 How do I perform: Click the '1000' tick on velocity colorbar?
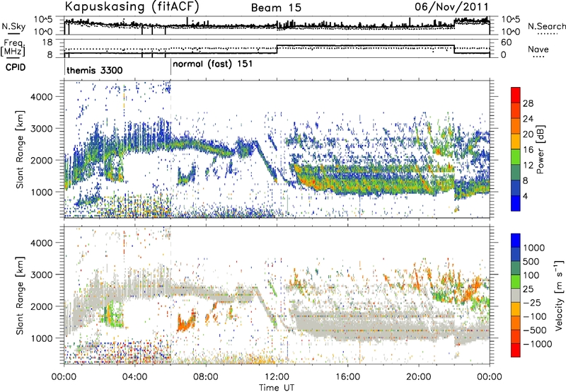click(x=533, y=248)
